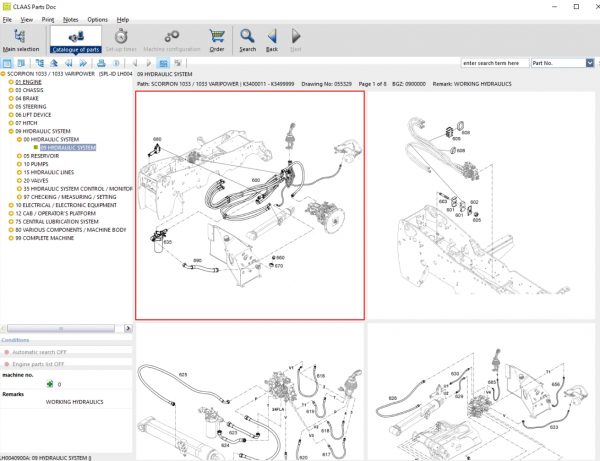This screenshot has width=600, height=461.
Task: Click the tree scrollbar right arrow
Action: point(128,329)
